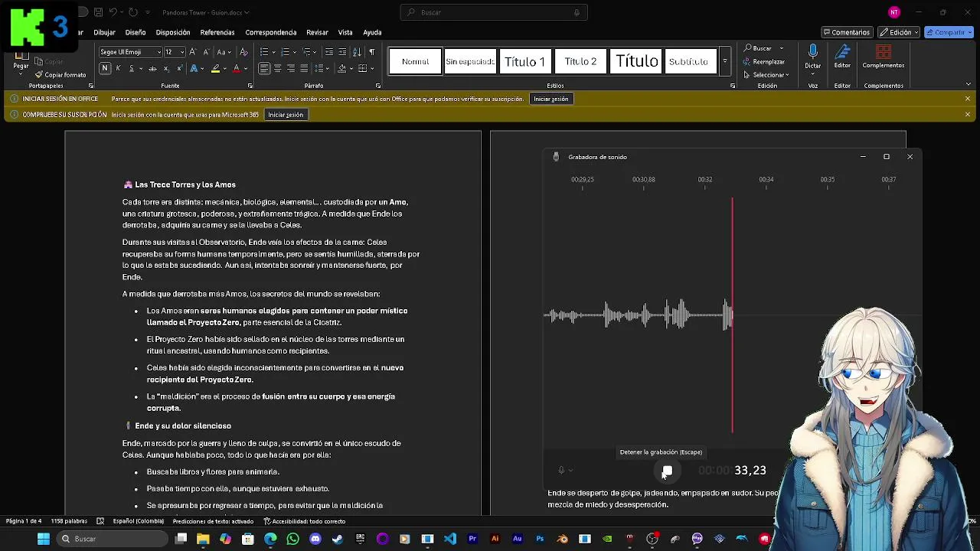Open WhatsApp from the taskbar
This screenshot has width=980, height=551.
point(292,539)
